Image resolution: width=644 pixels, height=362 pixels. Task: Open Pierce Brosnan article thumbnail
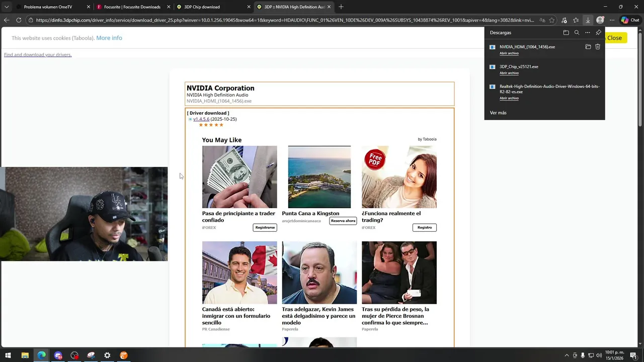pyautogui.click(x=399, y=273)
